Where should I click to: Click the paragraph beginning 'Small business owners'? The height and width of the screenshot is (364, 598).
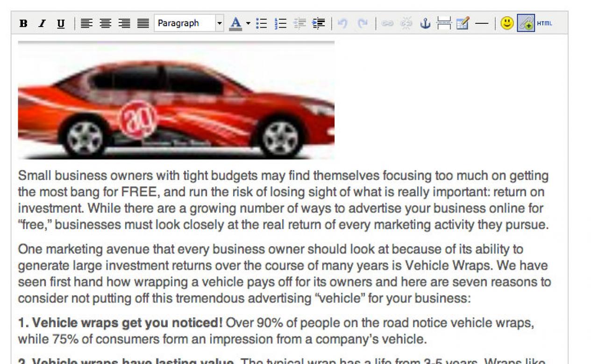pos(284,200)
